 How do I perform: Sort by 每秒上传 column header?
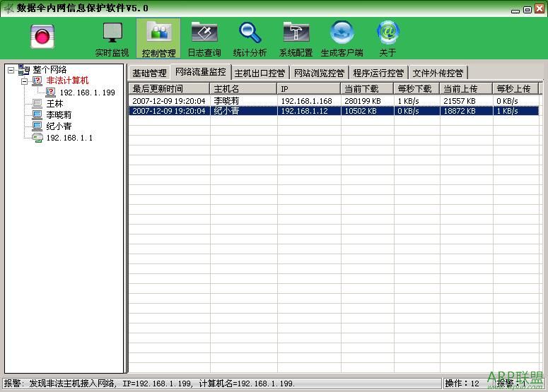[x=515, y=89]
